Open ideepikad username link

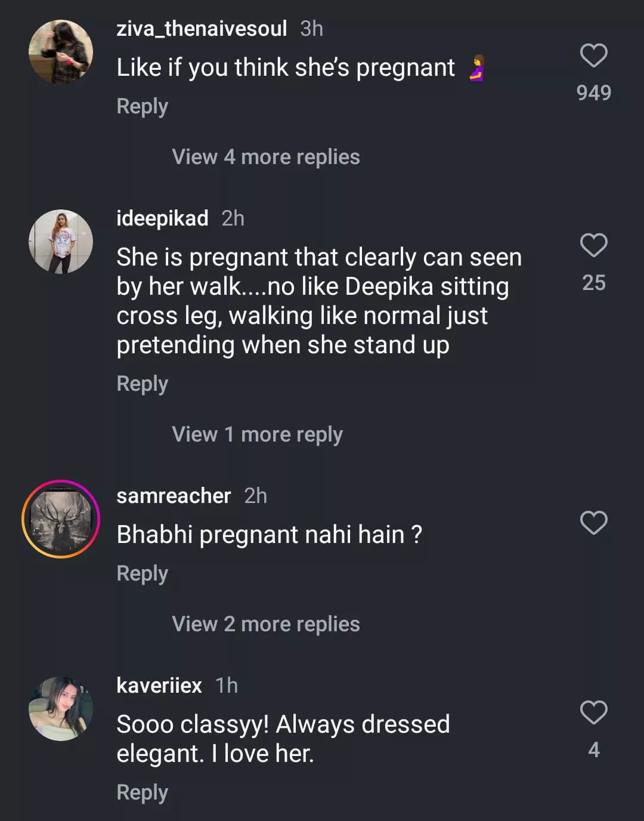click(162, 218)
